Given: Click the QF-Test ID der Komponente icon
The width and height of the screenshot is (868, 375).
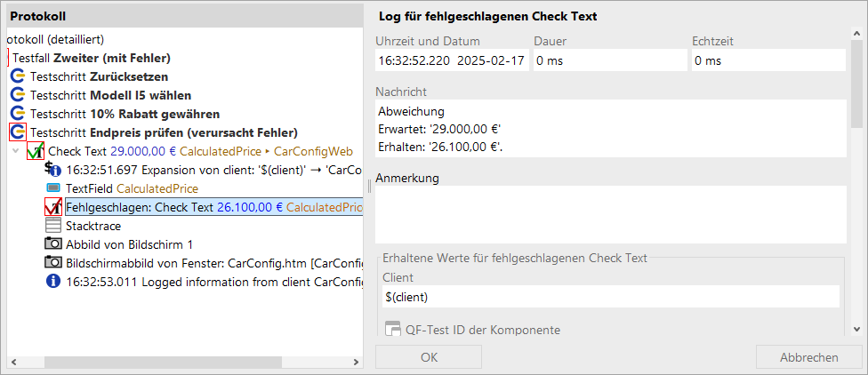Looking at the screenshot, I should point(392,330).
